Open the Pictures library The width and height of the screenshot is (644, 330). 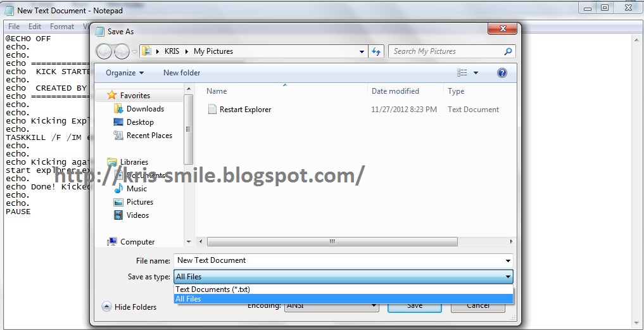coord(140,202)
